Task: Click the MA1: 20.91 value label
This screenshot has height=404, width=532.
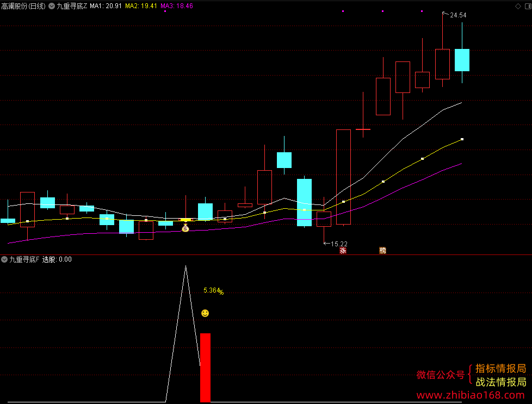Action: [106, 6]
